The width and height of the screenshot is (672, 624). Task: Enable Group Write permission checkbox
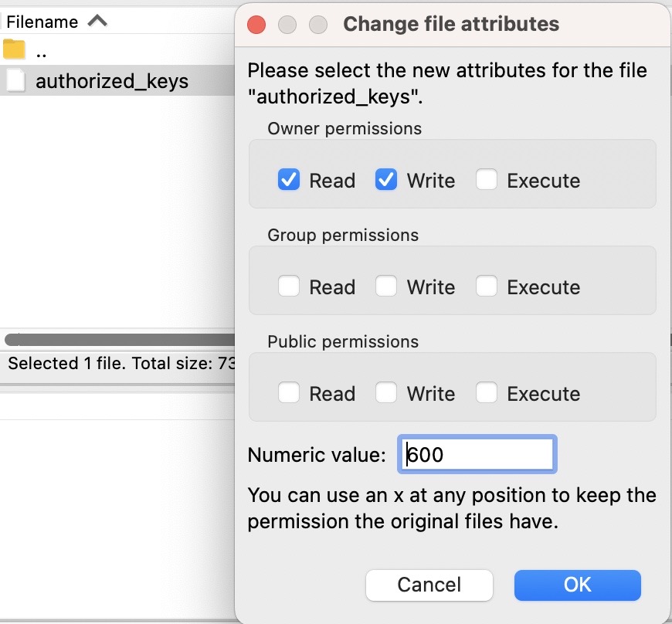point(385,286)
